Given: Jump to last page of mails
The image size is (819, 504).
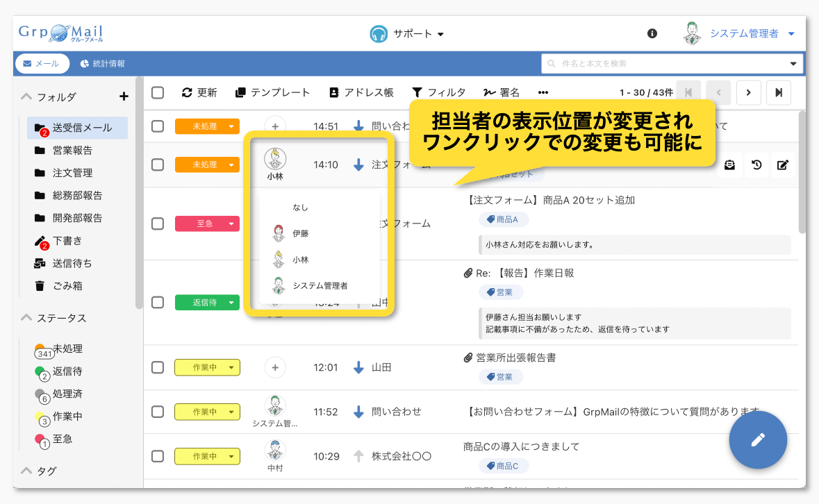Looking at the screenshot, I should click(x=778, y=92).
